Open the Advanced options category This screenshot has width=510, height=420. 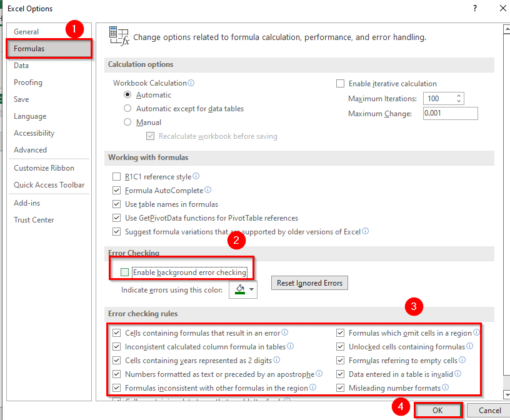tap(49, 150)
